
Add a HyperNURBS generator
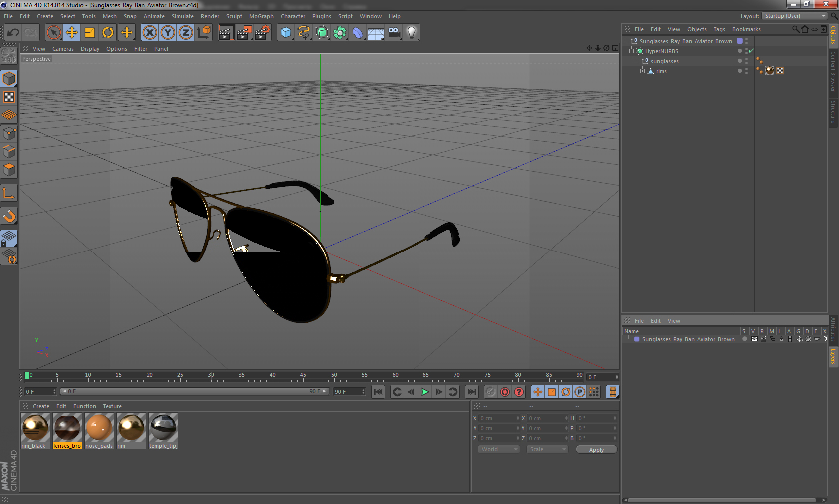click(322, 33)
